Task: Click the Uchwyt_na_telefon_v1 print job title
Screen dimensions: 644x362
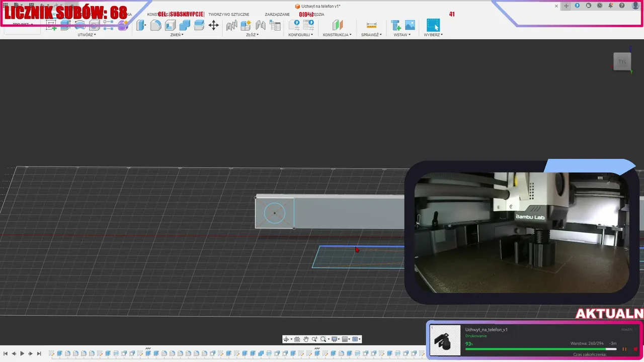Action: click(486, 330)
